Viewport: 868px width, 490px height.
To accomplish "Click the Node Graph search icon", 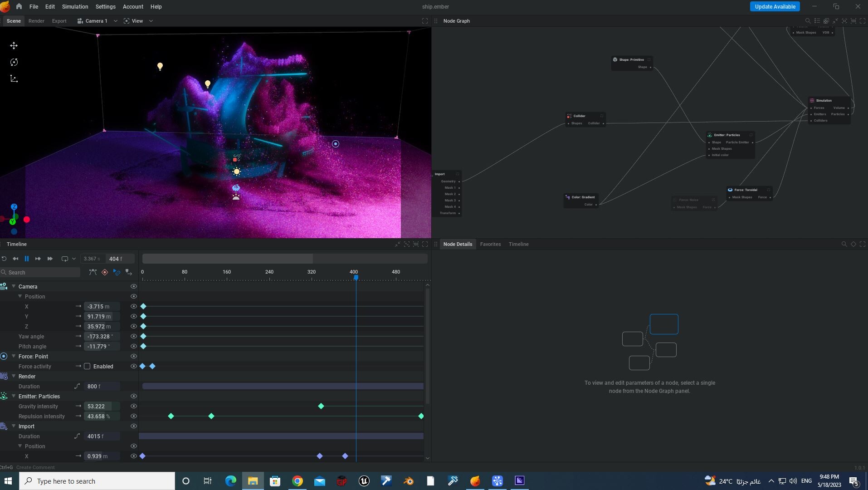I will (808, 21).
